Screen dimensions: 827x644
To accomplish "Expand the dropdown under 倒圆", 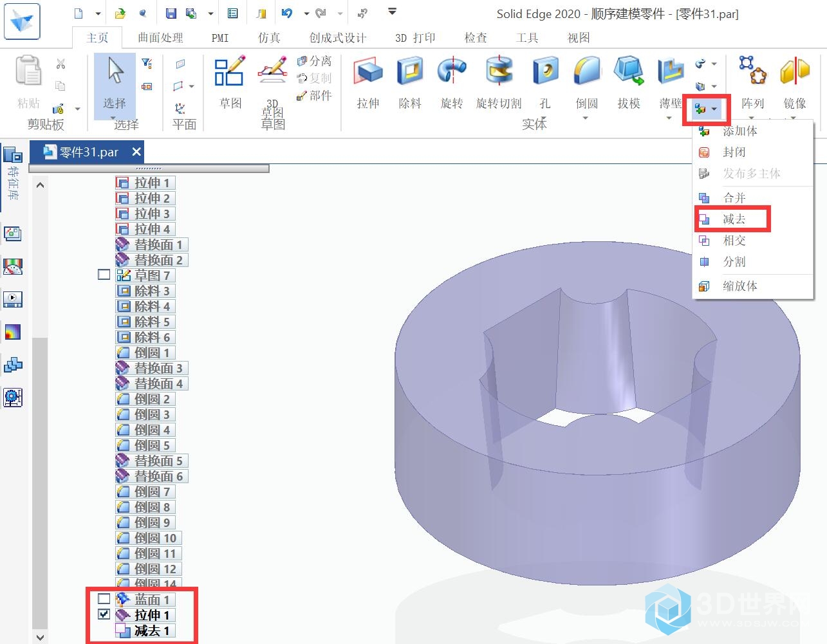I will pos(586,118).
